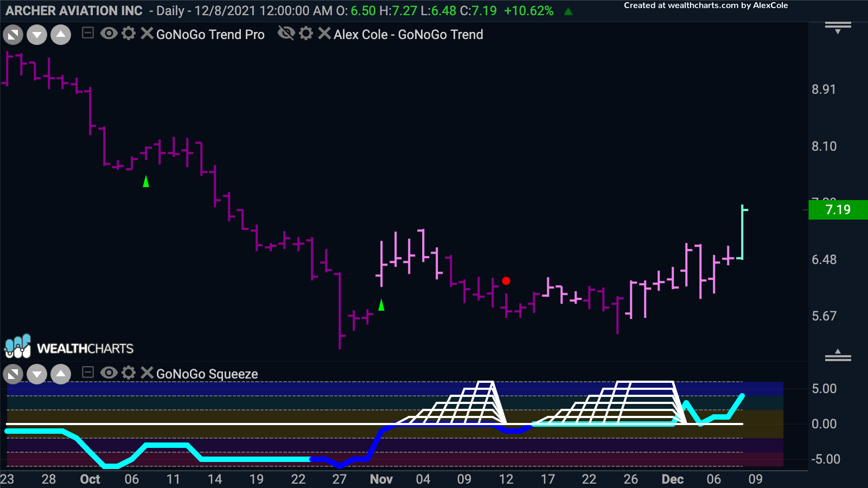Image resolution: width=868 pixels, height=488 pixels.
Task: Open wealthcharts.com credit text
Action: 706,5
